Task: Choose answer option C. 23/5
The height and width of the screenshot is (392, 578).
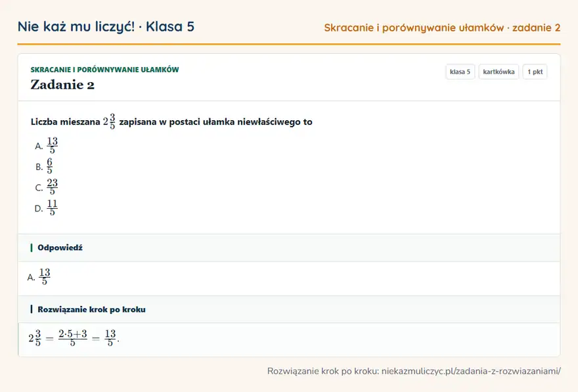Action: (x=47, y=187)
